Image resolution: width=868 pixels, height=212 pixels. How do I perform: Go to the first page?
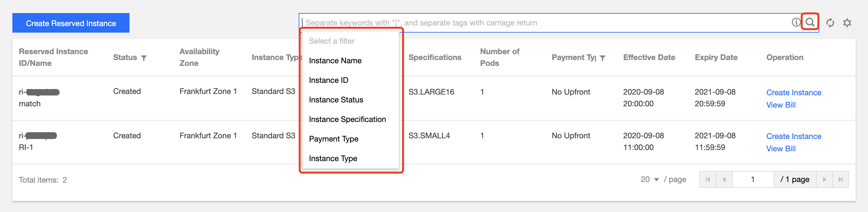708,180
